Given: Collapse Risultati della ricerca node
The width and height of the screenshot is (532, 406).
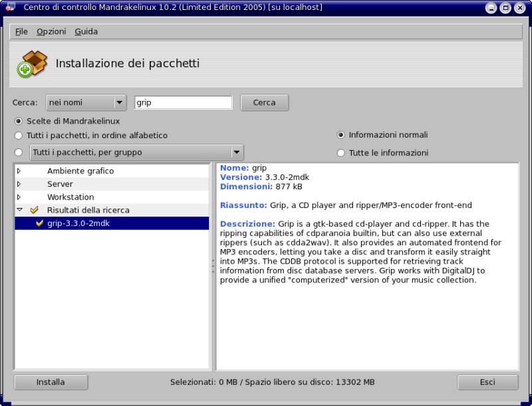Looking at the screenshot, I should [19, 210].
